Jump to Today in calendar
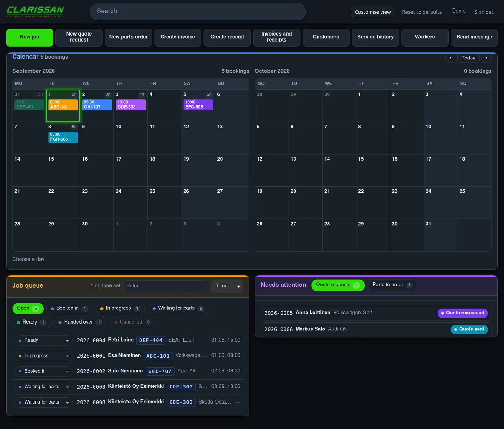Image resolution: width=504 pixels, height=429 pixels. 468,58
